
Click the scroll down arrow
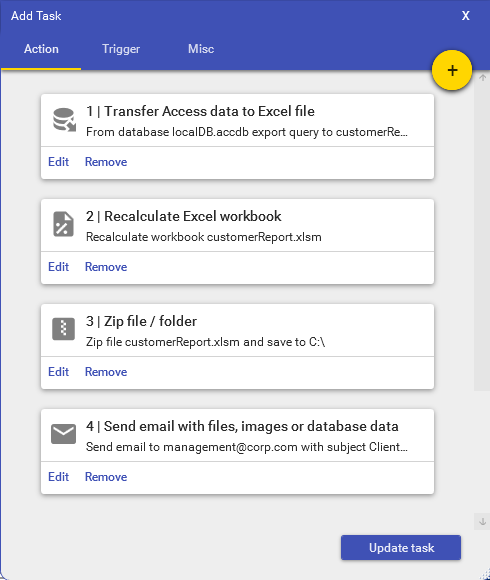click(x=482, y=521)
